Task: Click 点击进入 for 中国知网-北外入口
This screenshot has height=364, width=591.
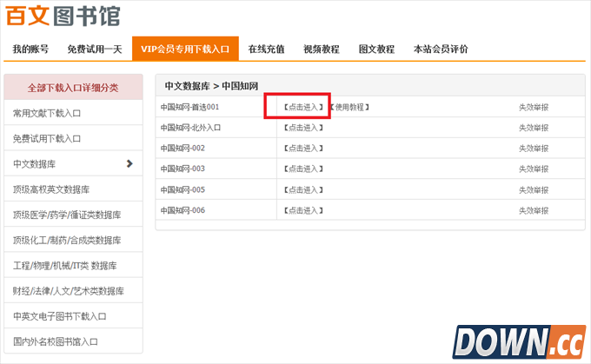Action: click(x=303, y=128)
